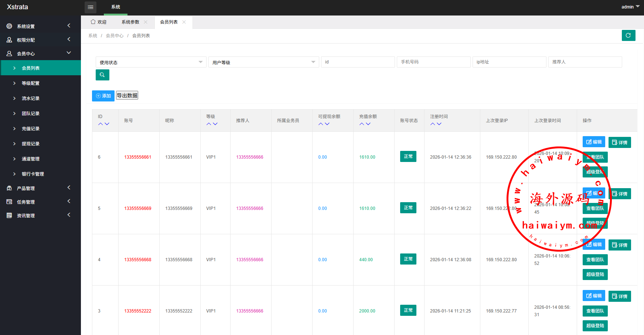644x335 pixels.
Task: Click the blue 添加 button
Action: [103, 96]
